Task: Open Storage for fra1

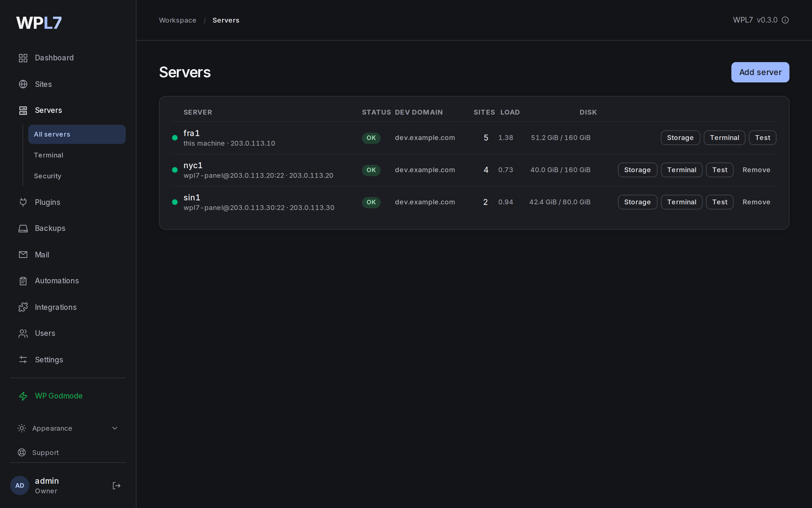Action: tap(680, 138)
